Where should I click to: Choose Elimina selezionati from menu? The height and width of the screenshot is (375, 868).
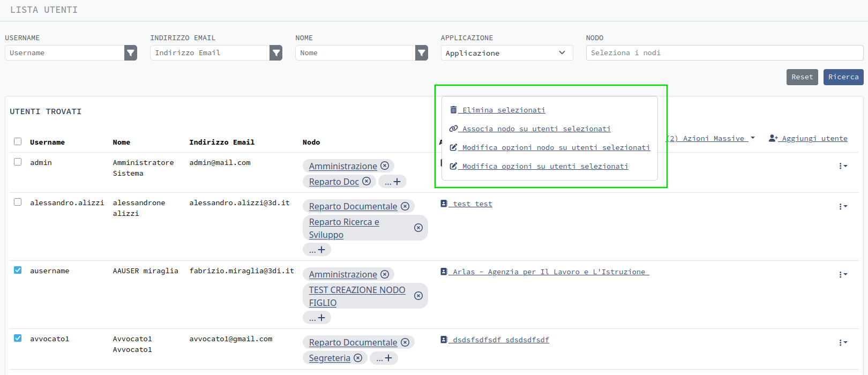point(503,110)
